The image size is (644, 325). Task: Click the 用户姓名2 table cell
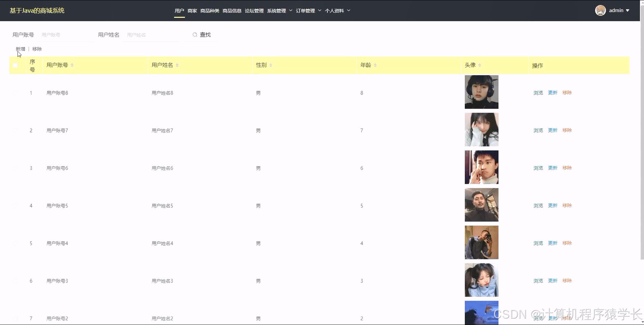[162, 319]
